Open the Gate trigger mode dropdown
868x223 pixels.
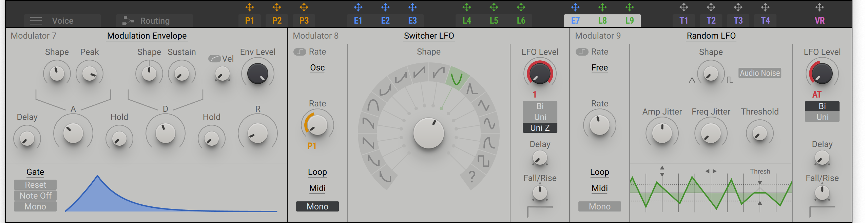35,172
